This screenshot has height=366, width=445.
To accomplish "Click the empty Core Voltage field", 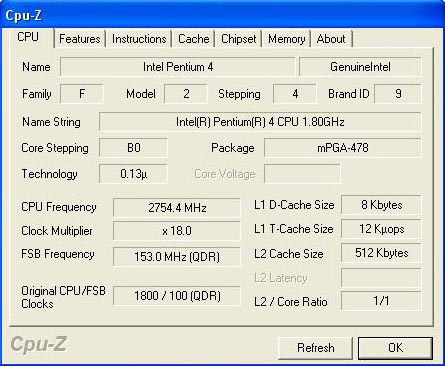I will [302, 174].
